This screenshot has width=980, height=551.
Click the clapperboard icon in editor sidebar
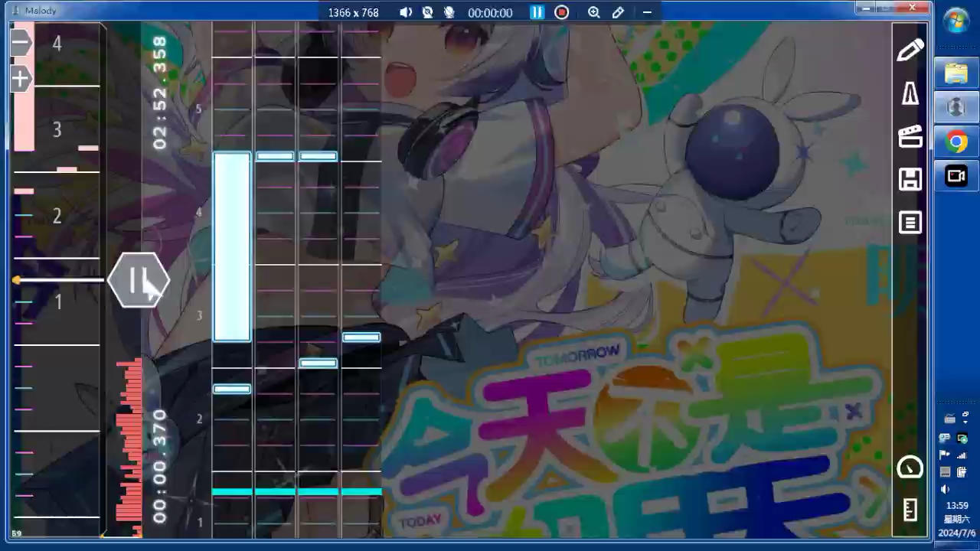coord(910,137)
